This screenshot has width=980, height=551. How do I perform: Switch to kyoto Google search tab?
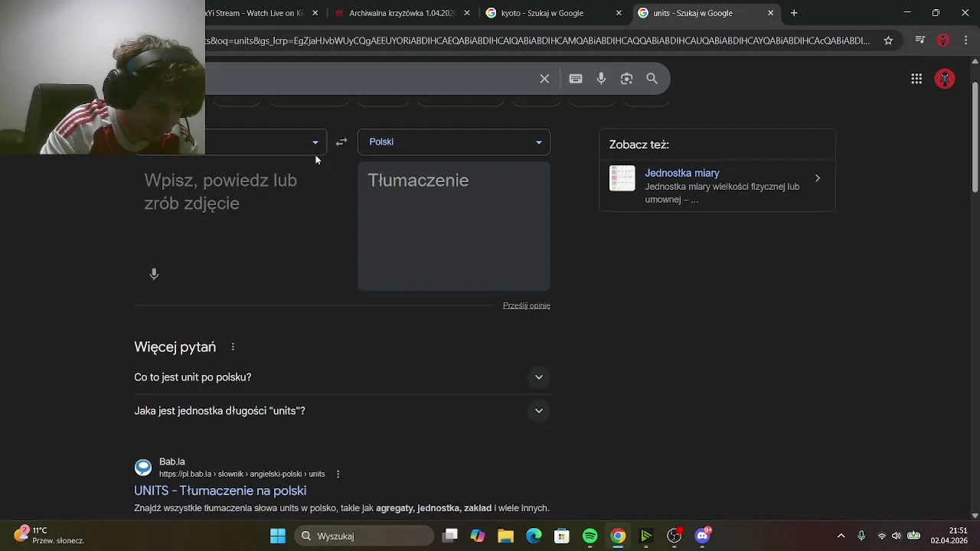[555, 13]
